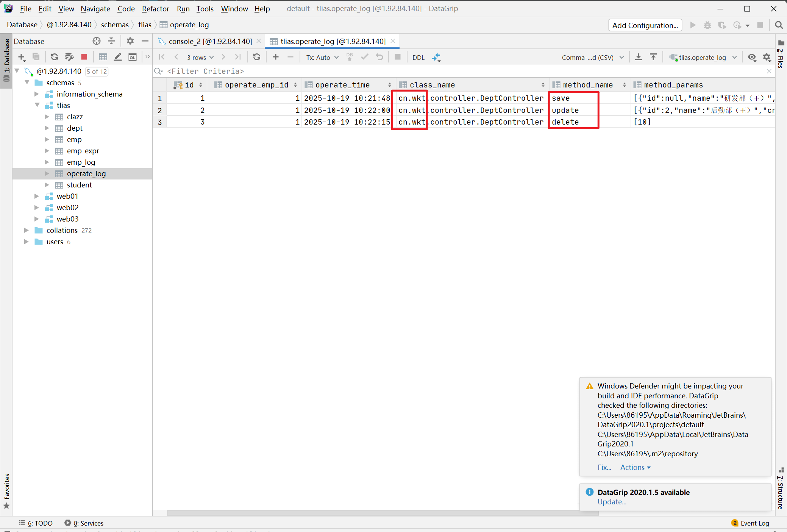Click the Fix... link in Windows Defender notice
Viewport: 787px width, 532px height.
click(604, 467)
